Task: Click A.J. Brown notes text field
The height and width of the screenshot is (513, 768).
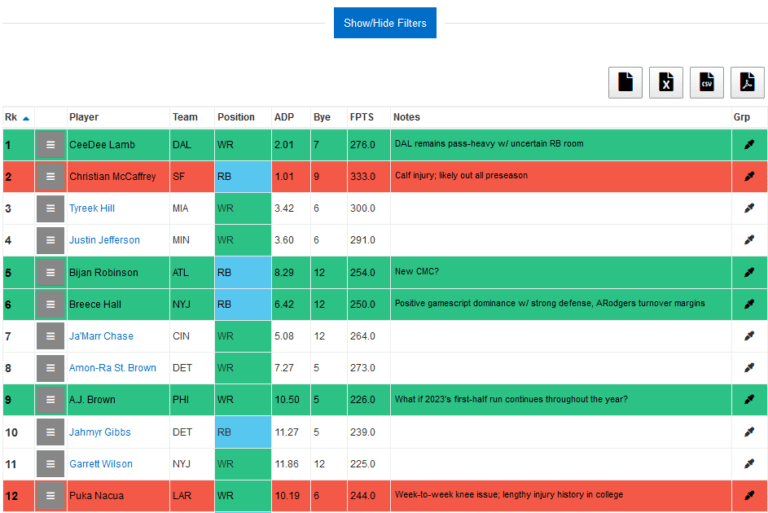Action: coord(560,400)
